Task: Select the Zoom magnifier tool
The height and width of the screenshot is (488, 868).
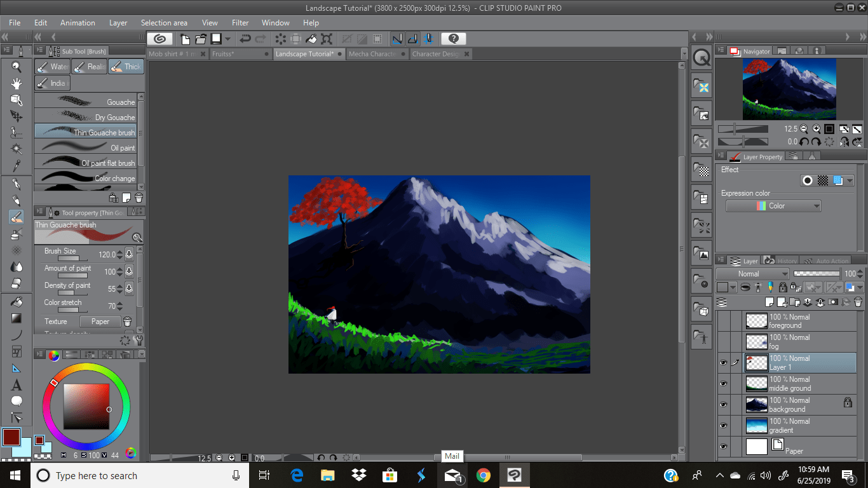Action: click(17, 67)
